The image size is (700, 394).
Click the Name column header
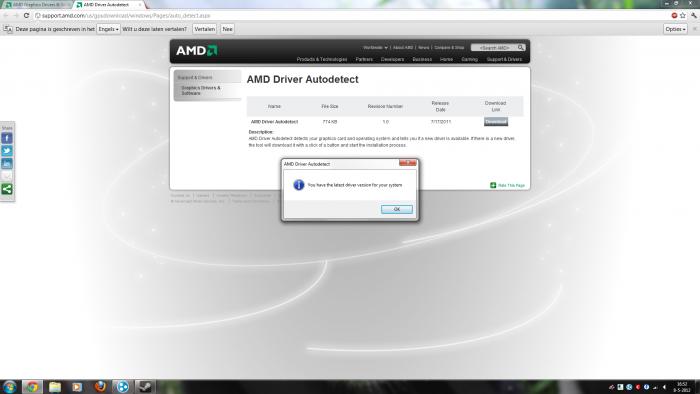275,107
